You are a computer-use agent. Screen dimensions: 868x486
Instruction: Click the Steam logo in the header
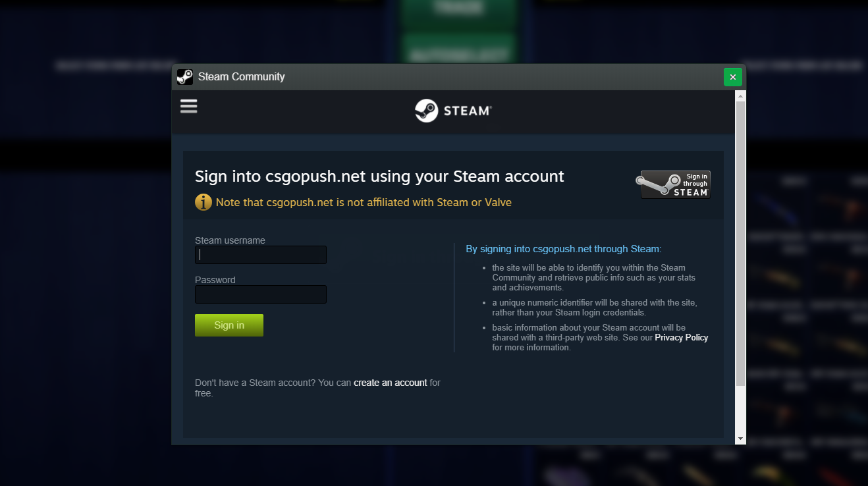pos(453,111)
